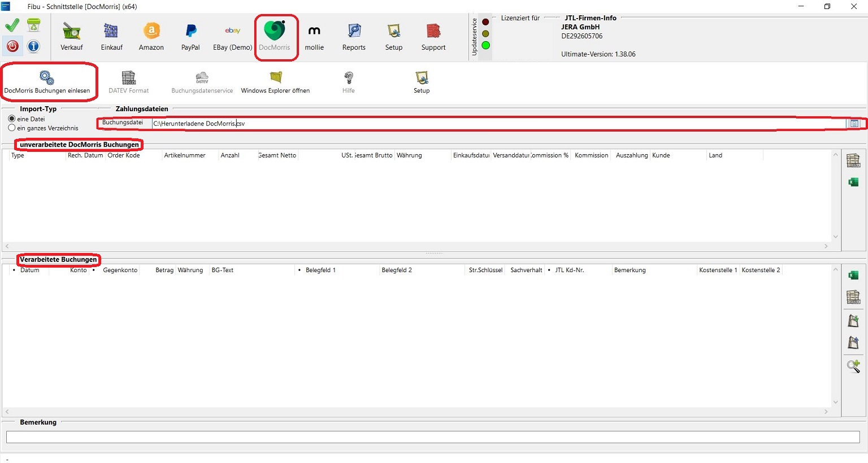Screen dimensions: 868x463
Task: Open the Support icon in toolbar
Action: click(x=433, y=37)
